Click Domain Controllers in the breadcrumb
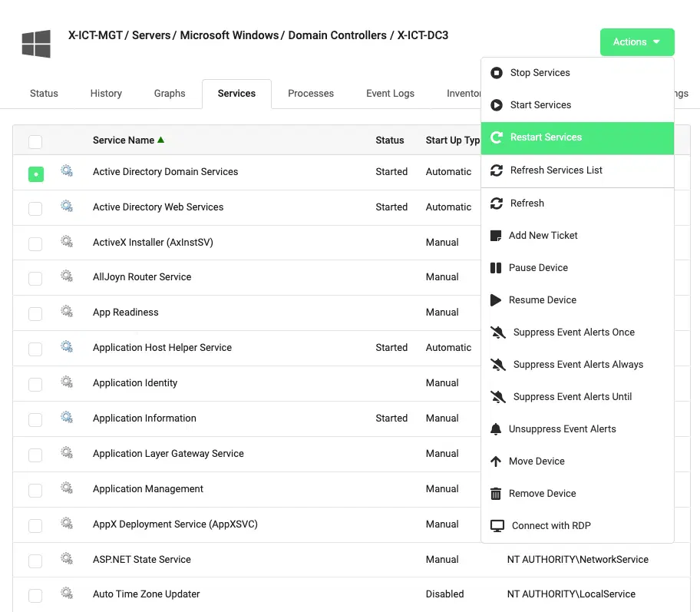Screen dimensions: 700x612 pyautogui.click(x=337, y=35)
